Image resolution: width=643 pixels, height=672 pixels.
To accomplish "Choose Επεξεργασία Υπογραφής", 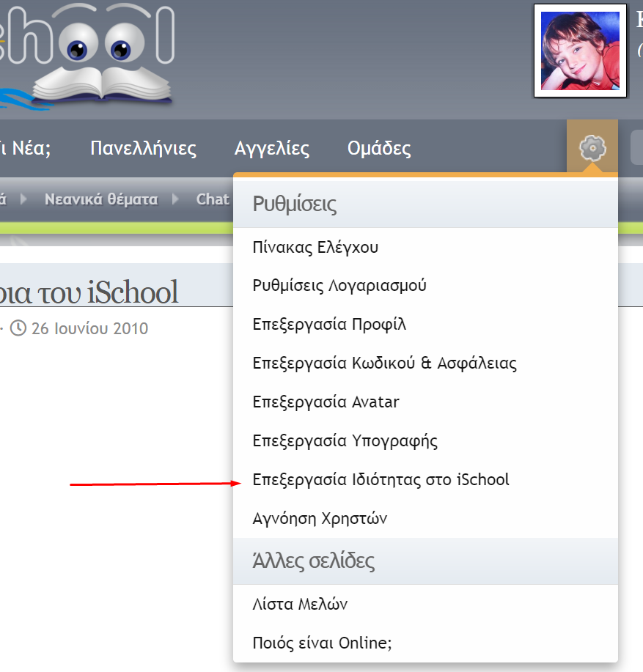I will coord(345,441).
